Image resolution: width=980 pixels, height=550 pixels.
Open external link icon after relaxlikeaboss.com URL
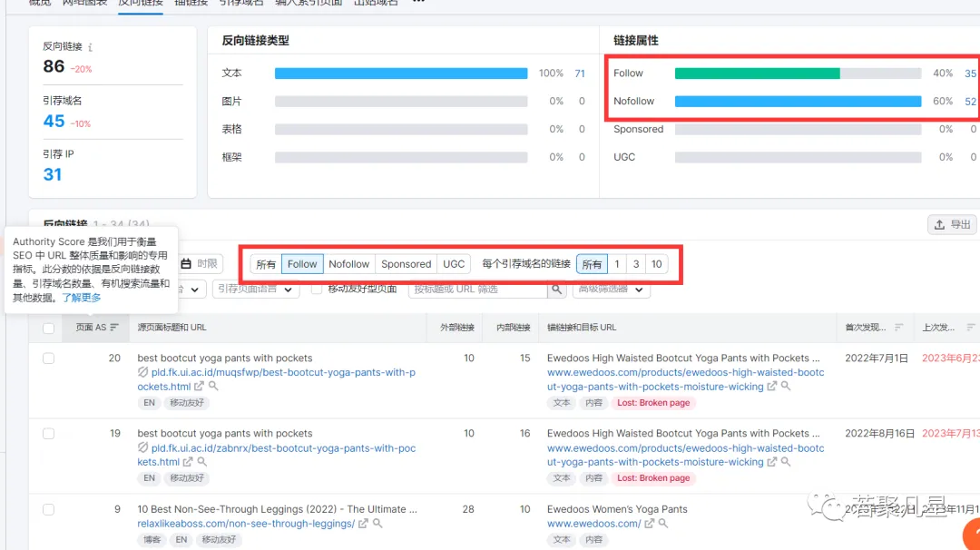tap(363, 523)
